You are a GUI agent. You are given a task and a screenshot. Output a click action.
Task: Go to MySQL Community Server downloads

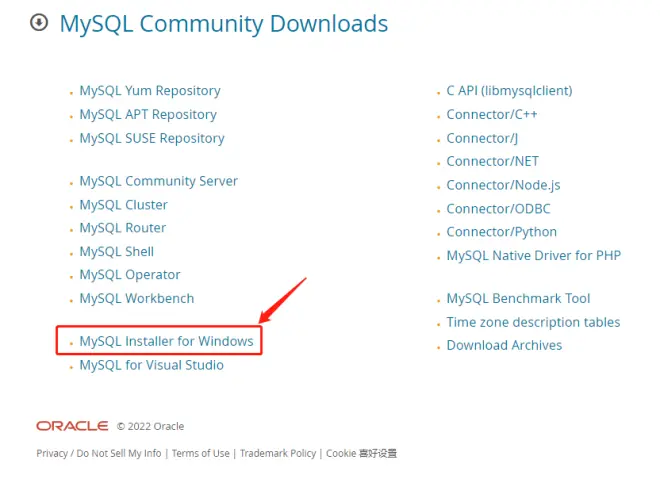click(x=159, y=181)
